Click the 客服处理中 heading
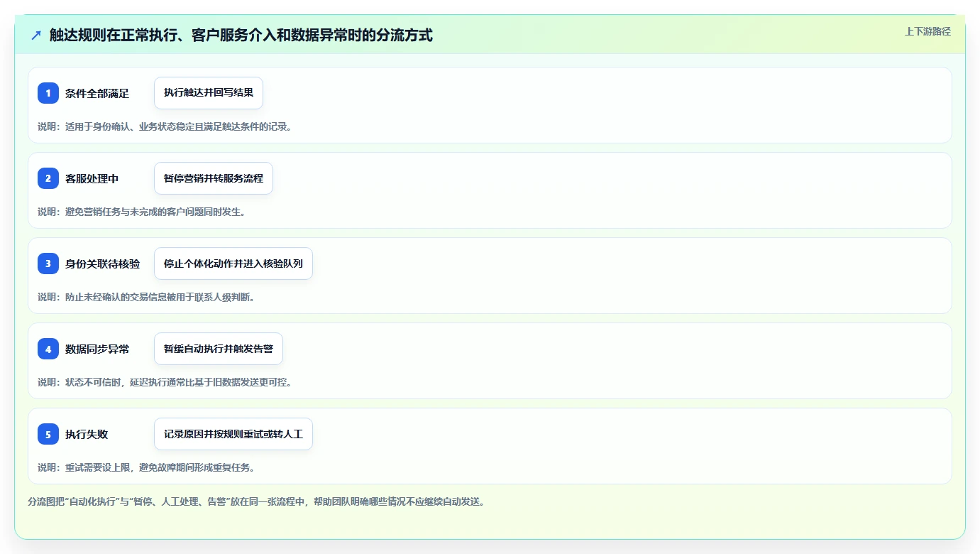980x554 pixels. click(x=92, y=179)
